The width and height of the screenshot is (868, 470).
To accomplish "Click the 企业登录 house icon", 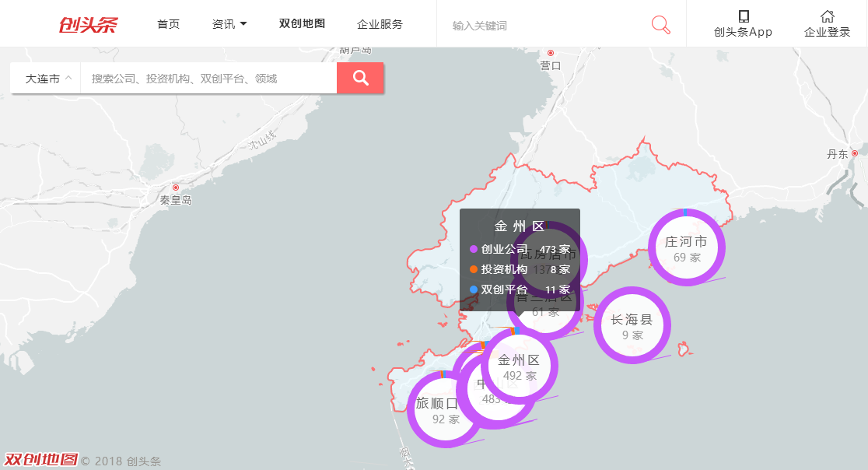I will coord(827,16).
